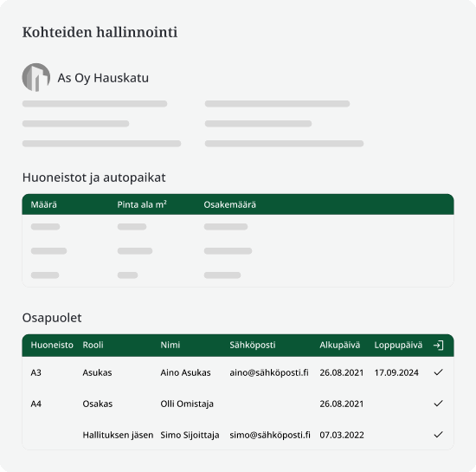Sort by the Alkupäivä column header
The image size is (476, 472).
tap(340, 345)
